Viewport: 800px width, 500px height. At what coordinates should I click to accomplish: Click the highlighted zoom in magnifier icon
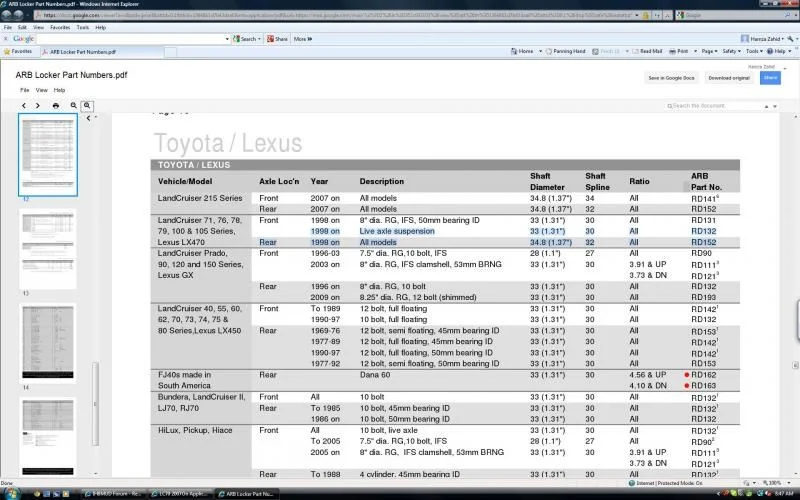[87, 106]
